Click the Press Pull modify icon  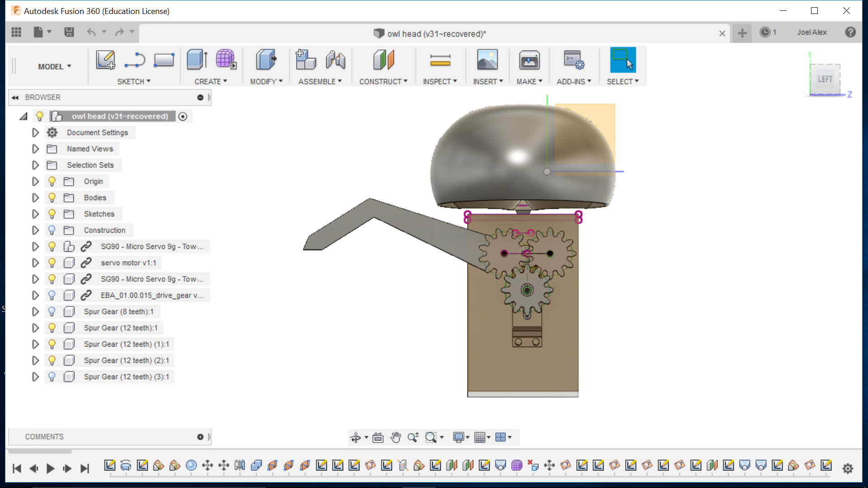coord(266,60)
